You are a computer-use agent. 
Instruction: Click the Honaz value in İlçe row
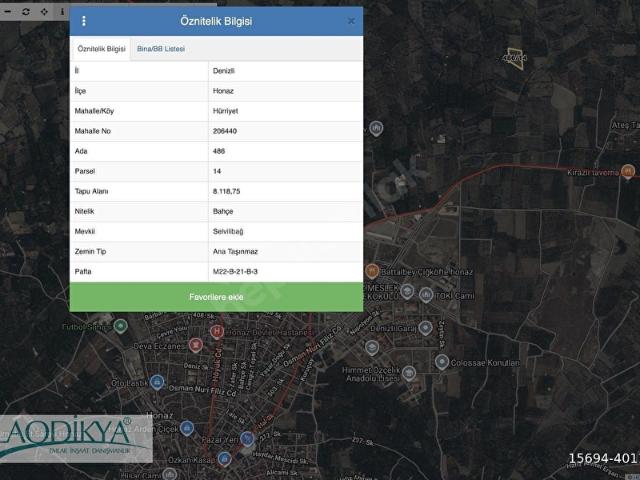point(223,91)
